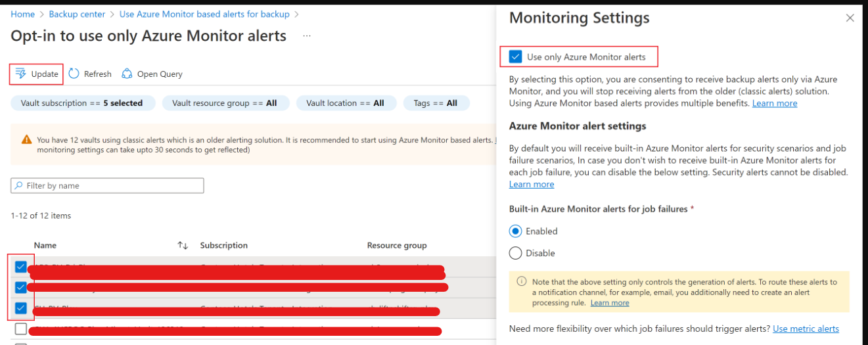
Task: Open the Vault resource group filter
Action: point(225,103)
